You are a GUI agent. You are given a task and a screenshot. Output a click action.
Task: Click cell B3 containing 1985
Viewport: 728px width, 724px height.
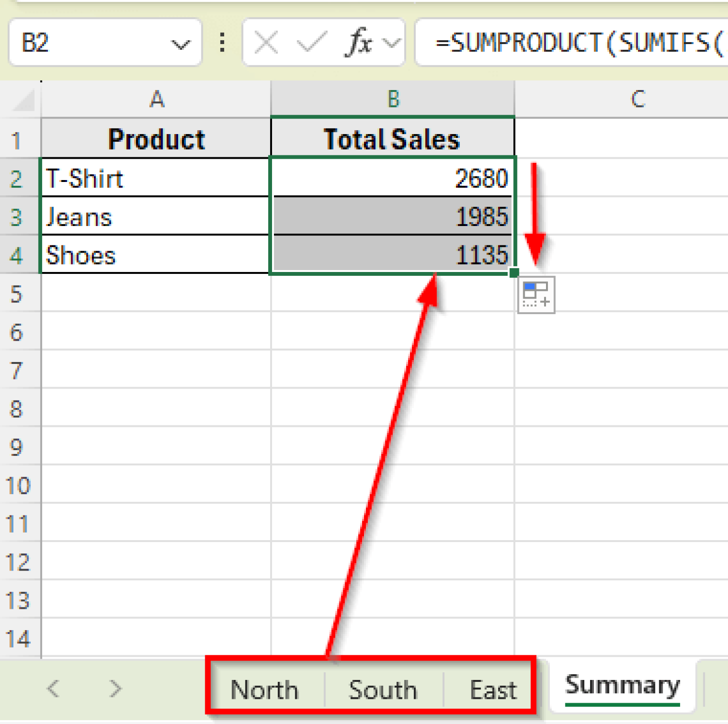[392, 217]
